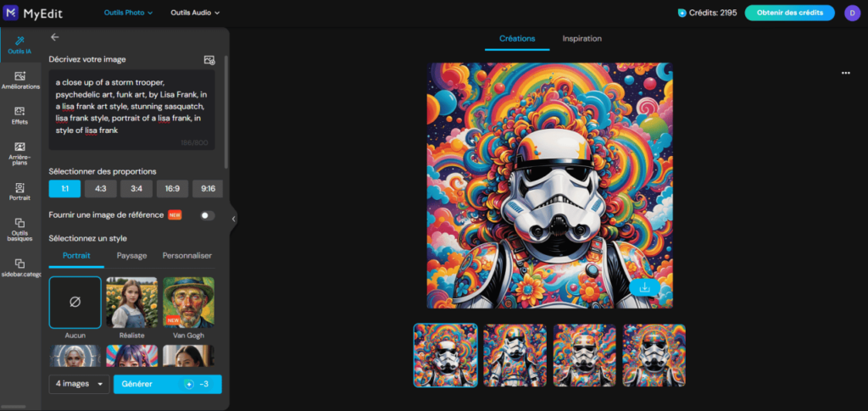
Task: Click the NEW badge next to reference image
Action: (x=175, y=215)
